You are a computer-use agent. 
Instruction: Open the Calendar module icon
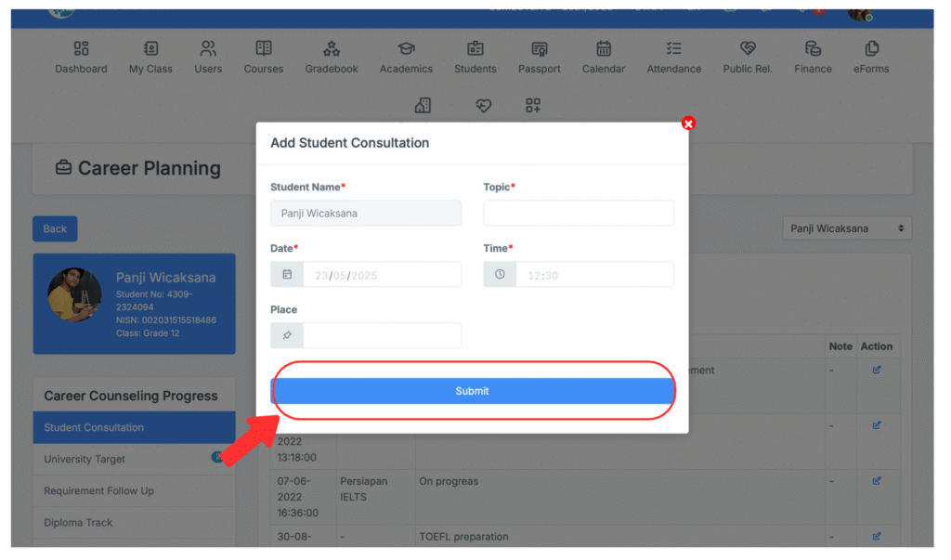pyautogui.click(x=604, y=49)
